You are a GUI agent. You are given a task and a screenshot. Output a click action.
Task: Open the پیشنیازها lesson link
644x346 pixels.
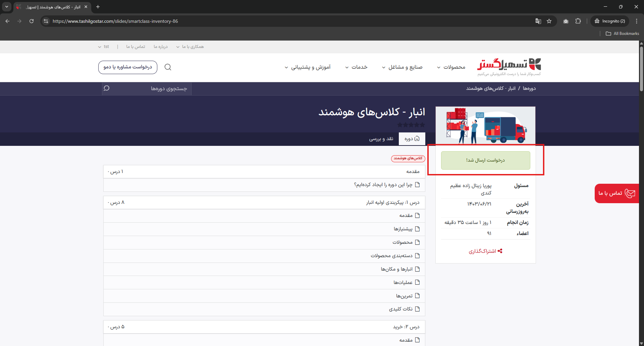point(403,229)
